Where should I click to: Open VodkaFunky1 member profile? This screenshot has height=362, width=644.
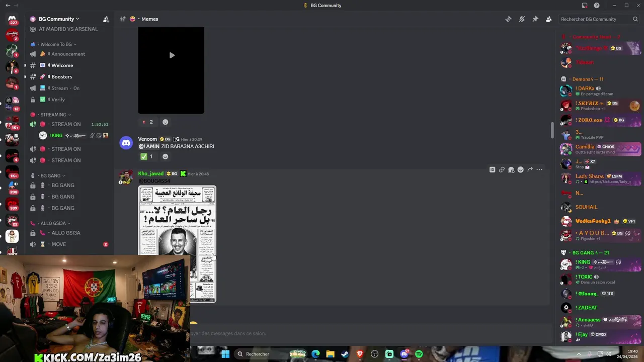coord(600,221)
